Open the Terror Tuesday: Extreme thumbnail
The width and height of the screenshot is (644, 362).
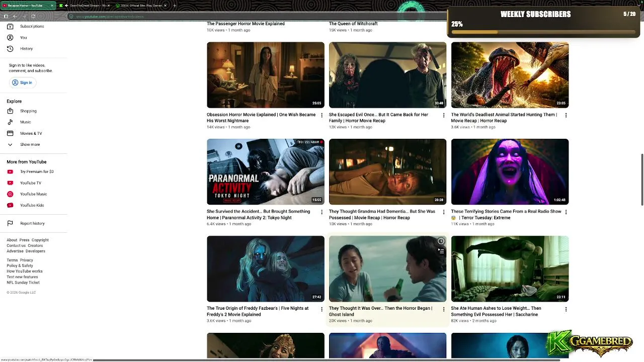(x=510, y=172)
